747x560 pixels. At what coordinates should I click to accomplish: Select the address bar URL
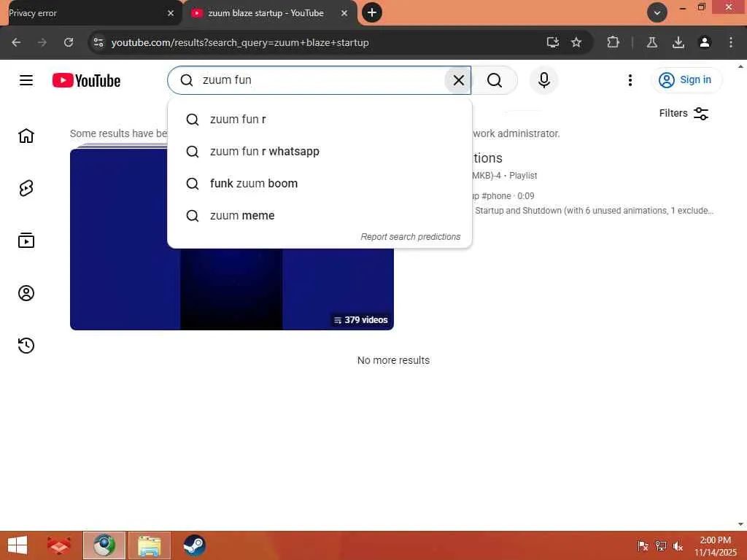point(240,42)
